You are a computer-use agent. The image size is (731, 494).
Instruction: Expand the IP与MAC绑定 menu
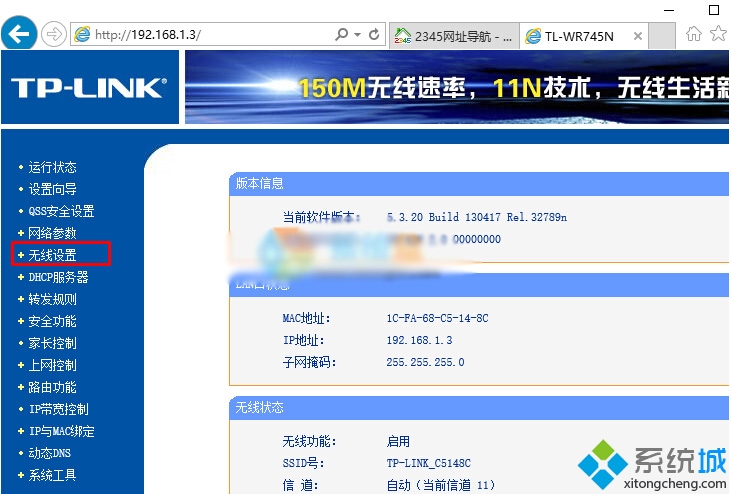click(x=62, y=431)
